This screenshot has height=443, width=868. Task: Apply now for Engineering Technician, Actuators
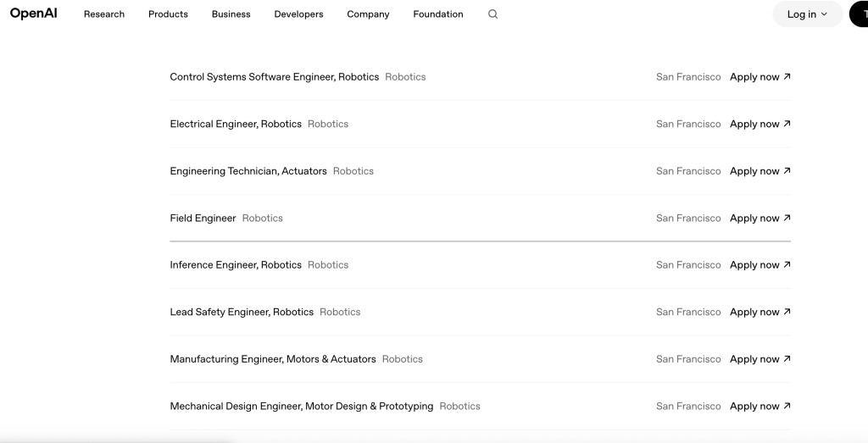point(760,171)
